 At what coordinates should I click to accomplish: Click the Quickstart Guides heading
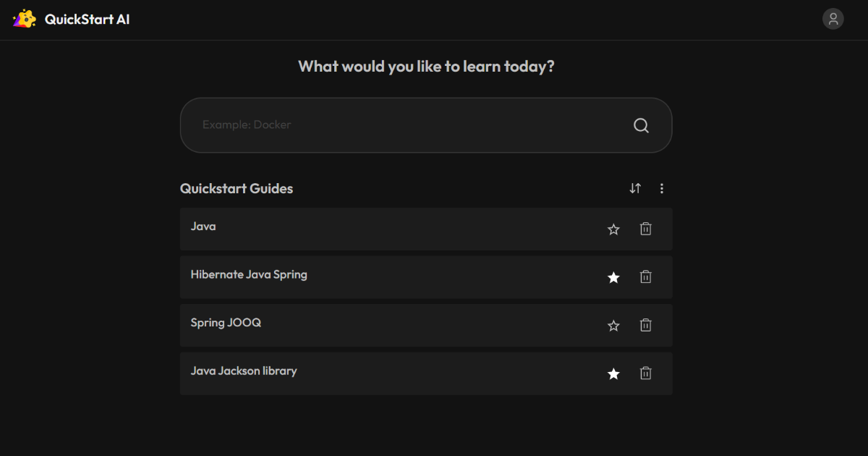click(x=237, y=189)
